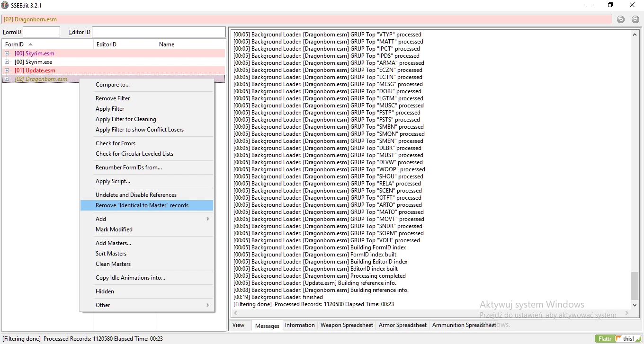The height and width of the screenshot is (344, 644).
Task: Open the Add submenu arrow
Action: (x=207, y=219)
